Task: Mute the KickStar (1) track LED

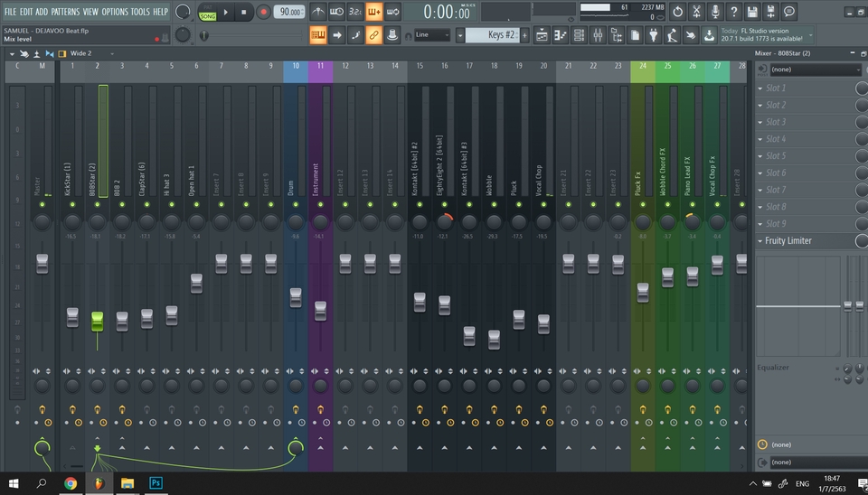Action: point(72,205)
